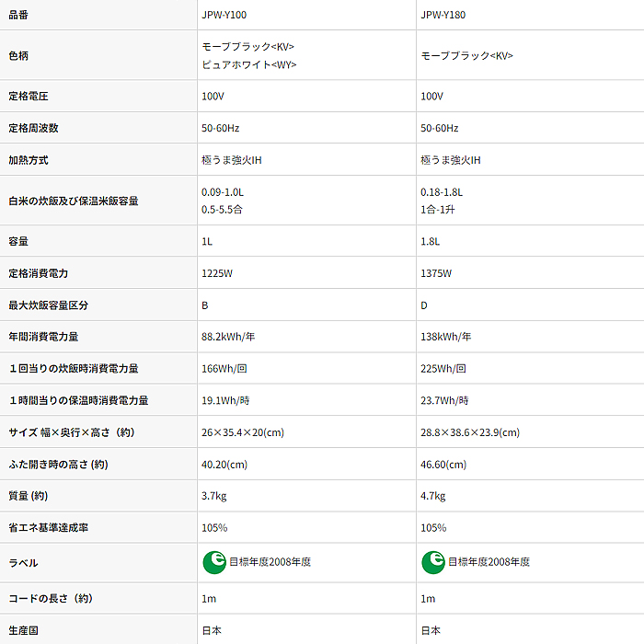This screenshot has height=644, width=644.
Task: Click the row header 定格消費電力
Action: pyautogui.click(x=39, y=273)
